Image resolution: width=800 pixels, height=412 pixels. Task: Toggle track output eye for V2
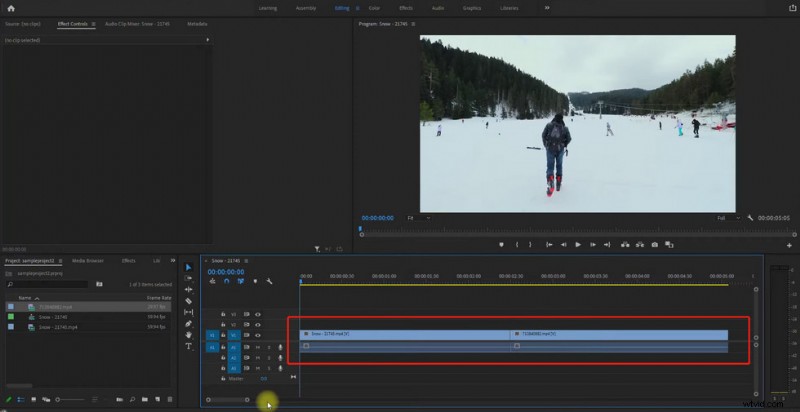258,324
